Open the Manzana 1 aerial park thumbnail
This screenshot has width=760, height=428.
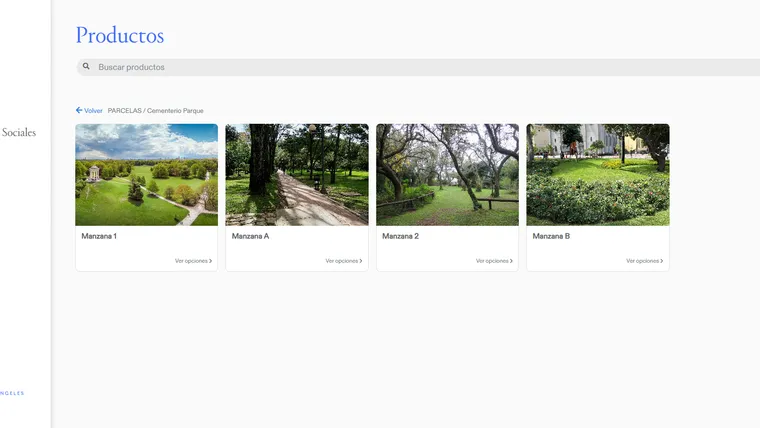click(146, 174)
